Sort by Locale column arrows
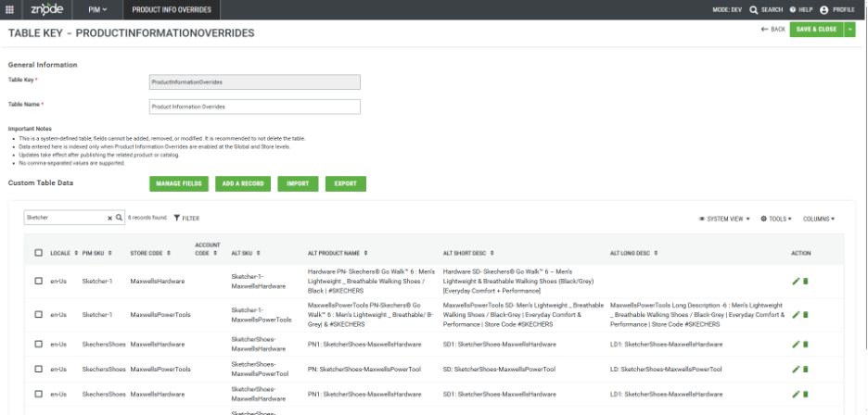 (75, 253)
